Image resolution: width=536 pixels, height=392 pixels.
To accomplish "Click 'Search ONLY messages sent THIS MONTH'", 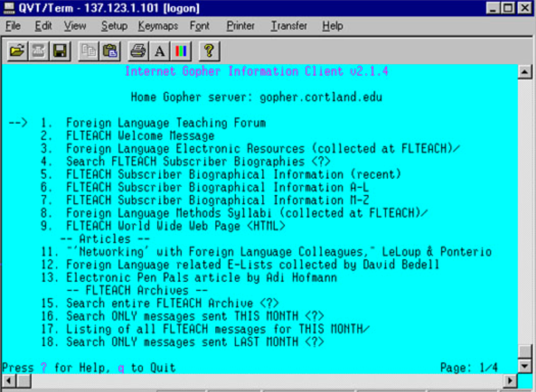I will coord(195,316).
